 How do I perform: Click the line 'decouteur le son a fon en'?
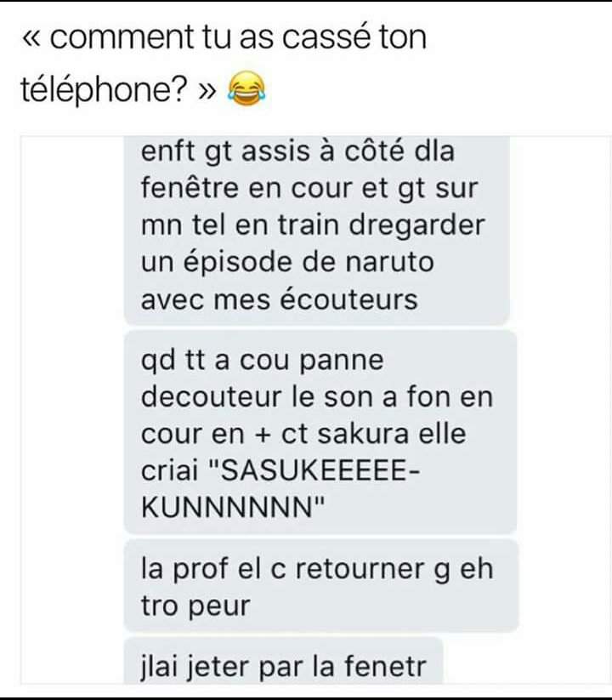317,397
